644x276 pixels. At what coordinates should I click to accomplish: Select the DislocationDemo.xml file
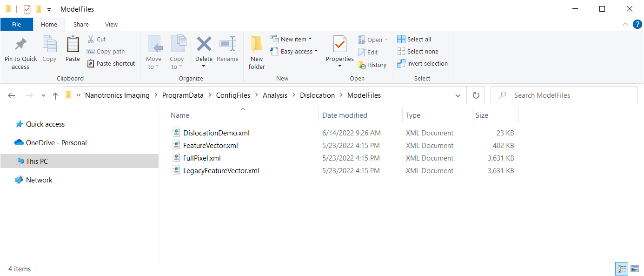(x=216, y=133)
